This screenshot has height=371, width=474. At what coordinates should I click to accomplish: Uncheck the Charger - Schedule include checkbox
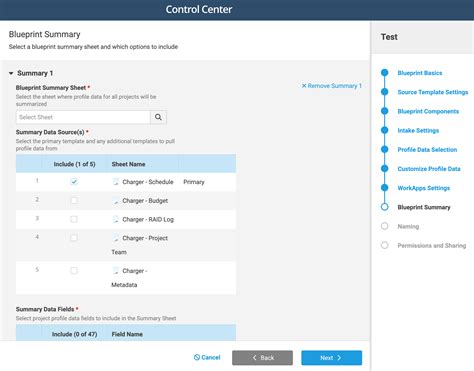pyautogui.click(x=74, y=182)
